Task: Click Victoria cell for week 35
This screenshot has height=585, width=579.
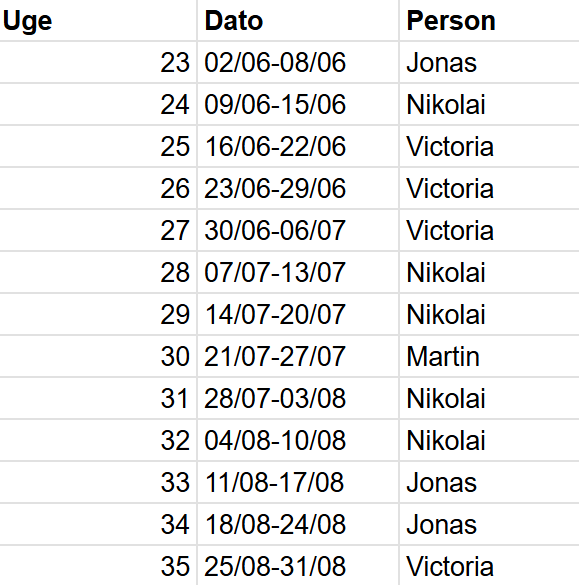Action: (489, 566)
